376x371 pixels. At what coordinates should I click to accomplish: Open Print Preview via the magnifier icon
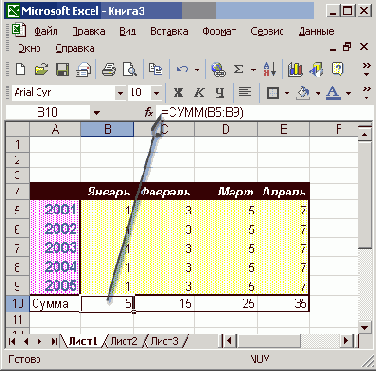click(129, 69)
